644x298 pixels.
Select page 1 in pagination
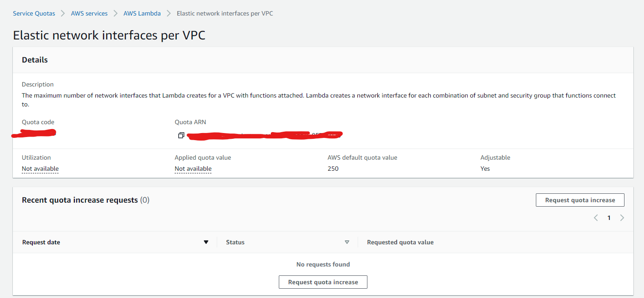click(609, 218)
